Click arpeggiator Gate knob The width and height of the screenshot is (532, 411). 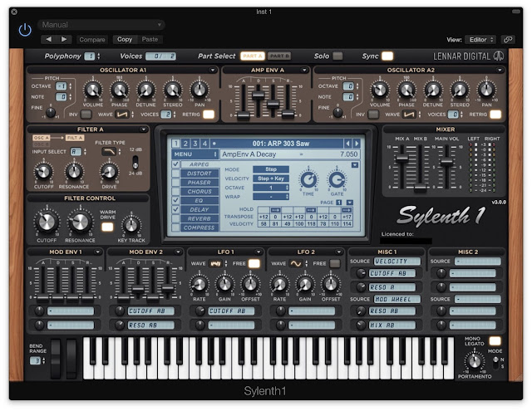(x=337, y=179)
